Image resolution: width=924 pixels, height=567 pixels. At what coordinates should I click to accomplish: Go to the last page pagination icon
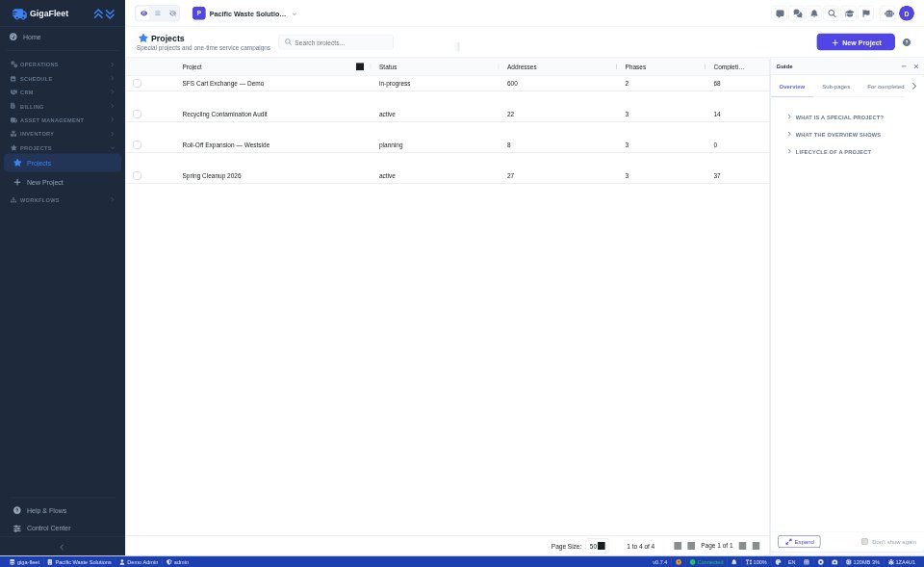[757, 546]
